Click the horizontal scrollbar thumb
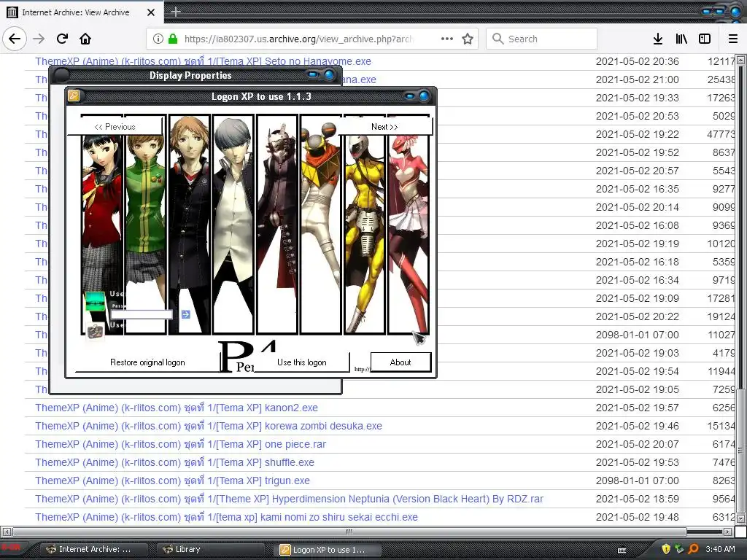Screen dimensions: 747x560 tap(349, 532)
